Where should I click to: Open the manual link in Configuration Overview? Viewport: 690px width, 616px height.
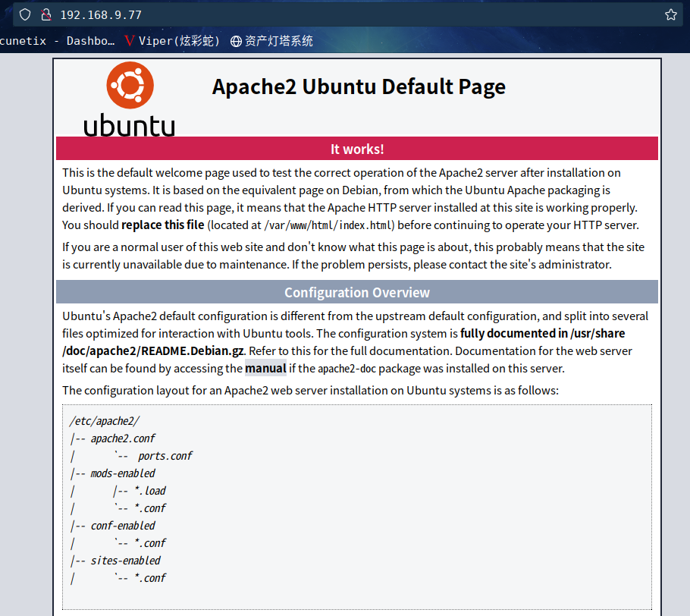pos(265,368)
